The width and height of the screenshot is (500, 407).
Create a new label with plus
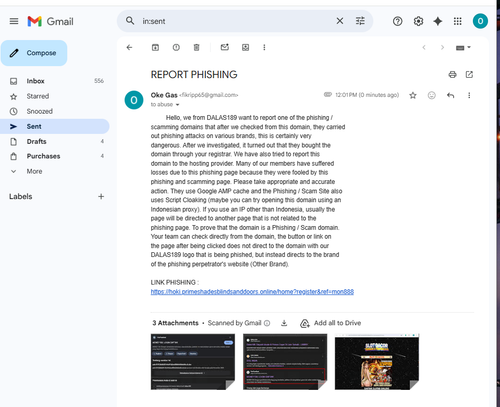coord(101,196)
